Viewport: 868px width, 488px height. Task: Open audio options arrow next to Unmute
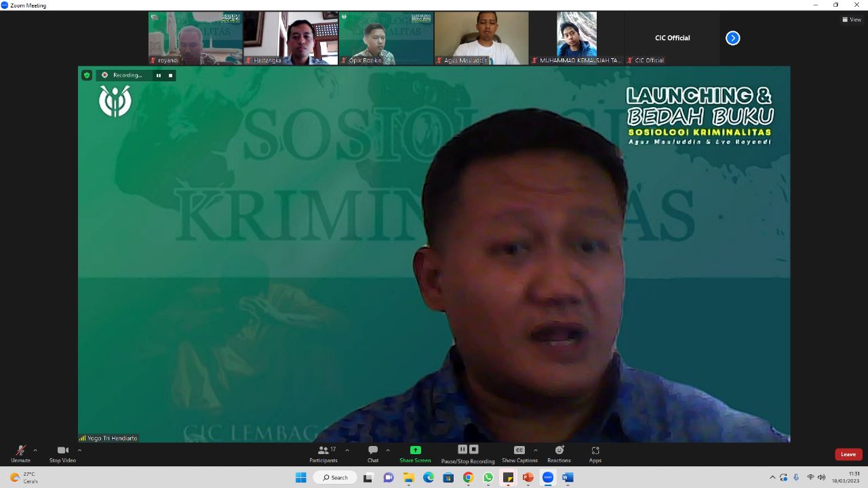[35, 450]
